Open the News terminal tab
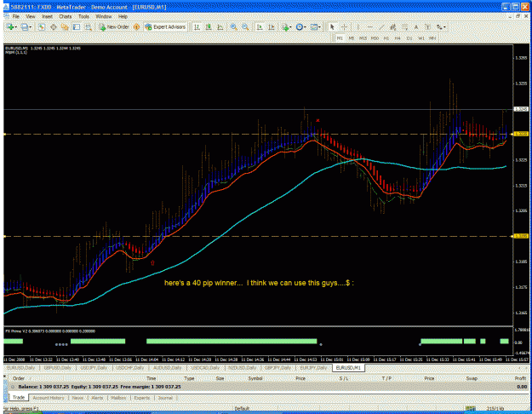This screenshot has height=414, width=532. tap(77, 398)
